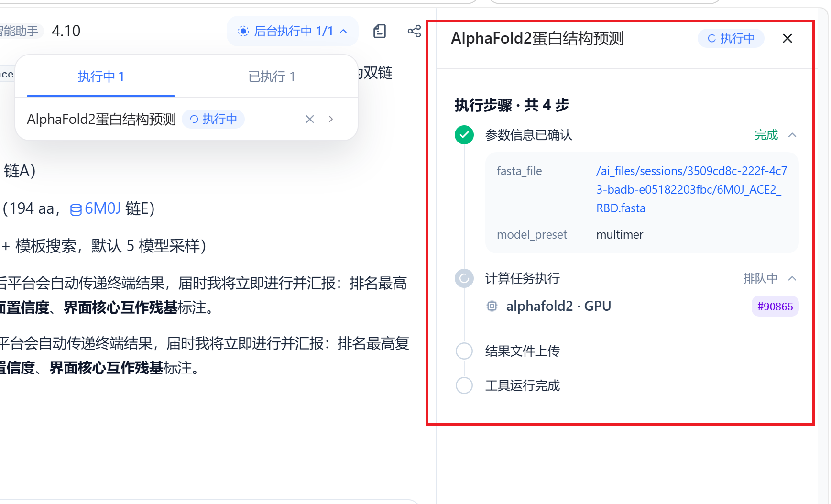
Task: Click the 执行中 status badge in panel header
Action: click(731, 38)
